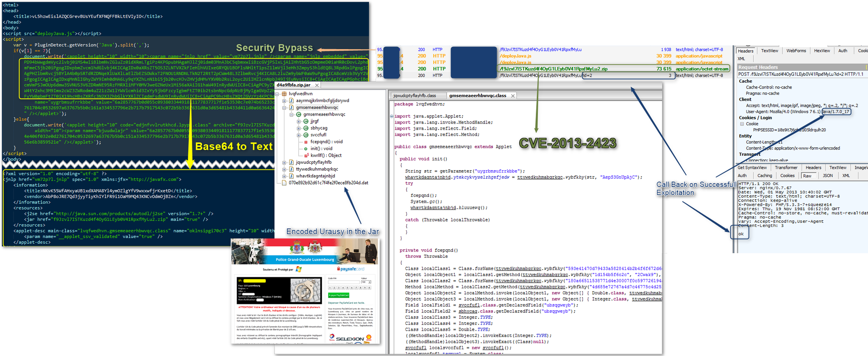868x356 pixels.
Task: Click the green class icon for sbhycag
Action: pyautogui.click(x=306, y=128)
